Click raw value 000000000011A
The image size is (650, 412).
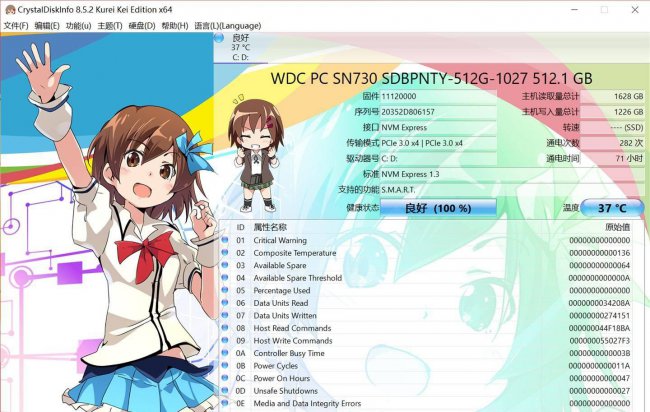599,366
